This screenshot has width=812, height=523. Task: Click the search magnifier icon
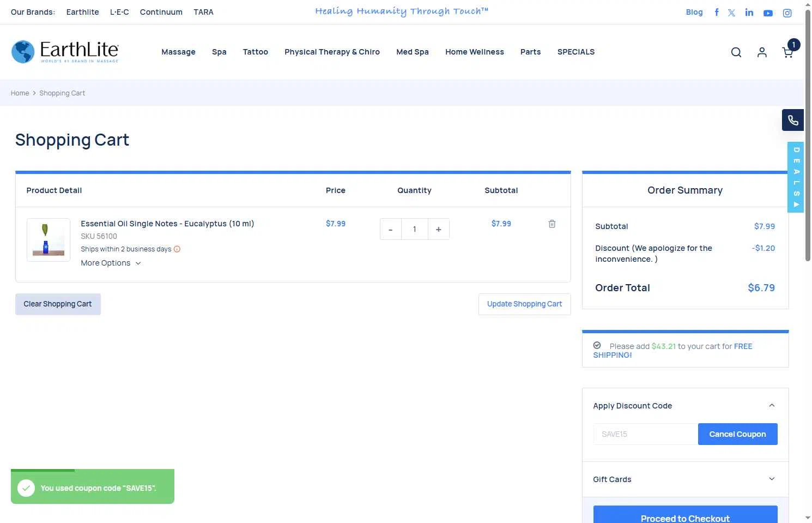click(736, 52)
